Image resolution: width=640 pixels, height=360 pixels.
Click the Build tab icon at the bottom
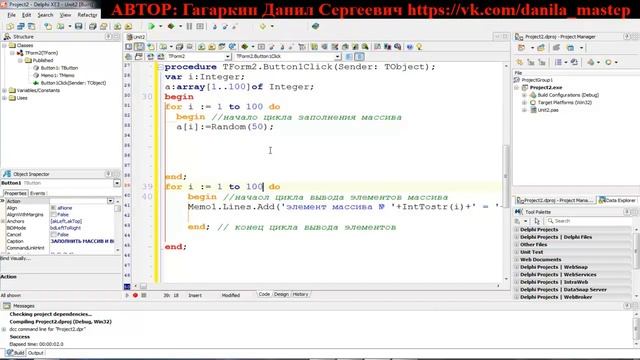pos(10,353)
